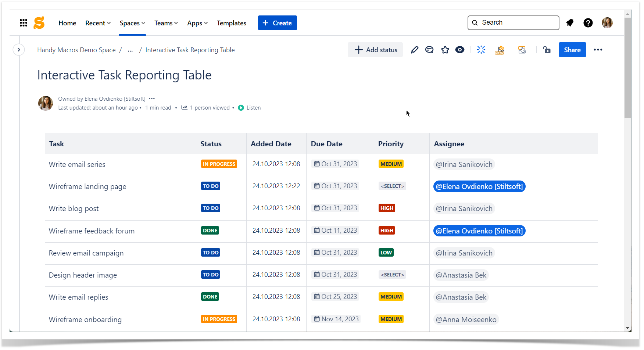Open the Spaces dropdown menu
This screenshot has width=644, height=350.
pyautogui.click(x=132, y=23)
